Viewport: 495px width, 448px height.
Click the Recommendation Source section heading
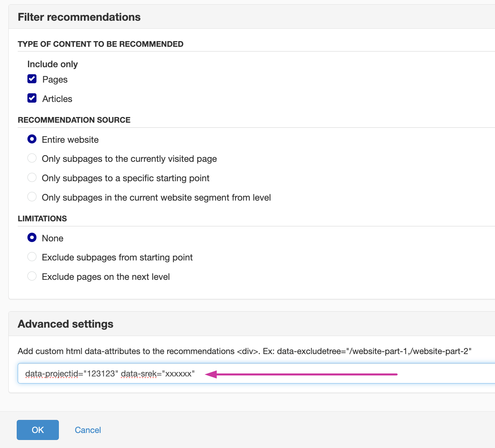[x=74, y=120]
